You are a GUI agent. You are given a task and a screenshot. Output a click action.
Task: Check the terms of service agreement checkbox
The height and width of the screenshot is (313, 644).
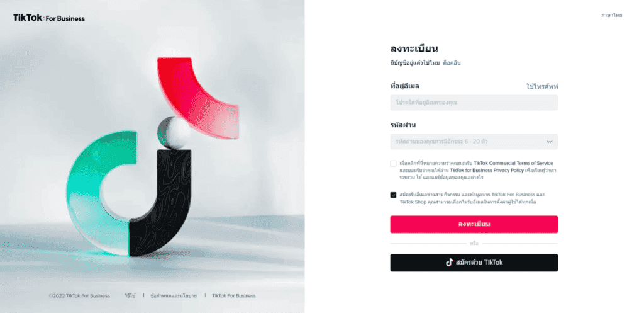click(x=393, y=164)
